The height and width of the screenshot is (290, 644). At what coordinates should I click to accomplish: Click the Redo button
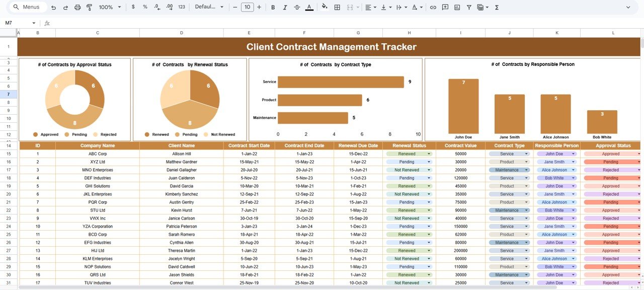tap(64, 7)
